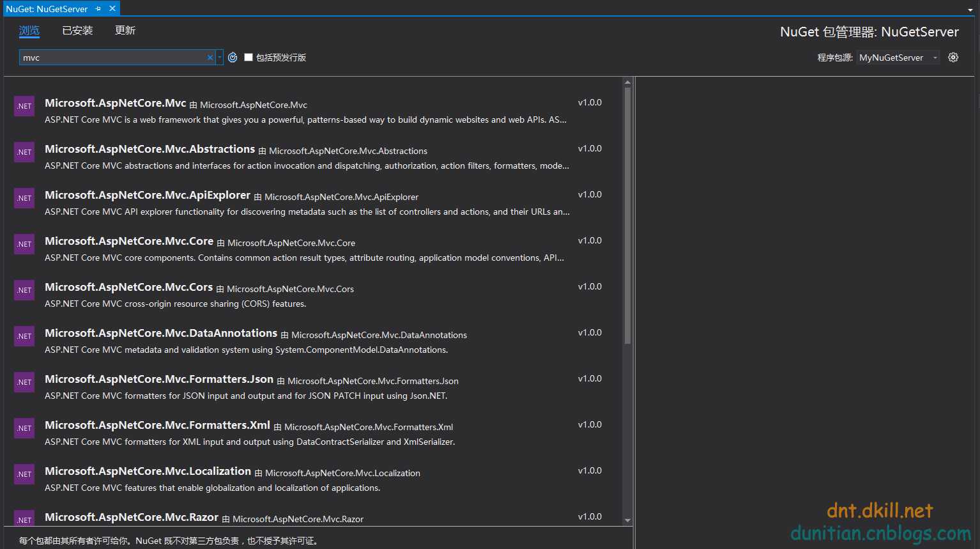This screenshot has height=549, width=980.
Task: Toggle the 包括预发行版 checkbox
Action: click(x=249, y=58)
